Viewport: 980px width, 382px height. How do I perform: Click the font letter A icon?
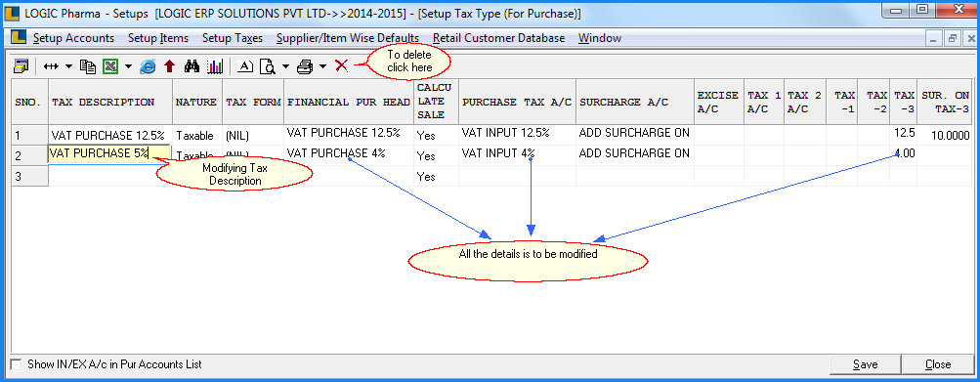click(246, 65)
